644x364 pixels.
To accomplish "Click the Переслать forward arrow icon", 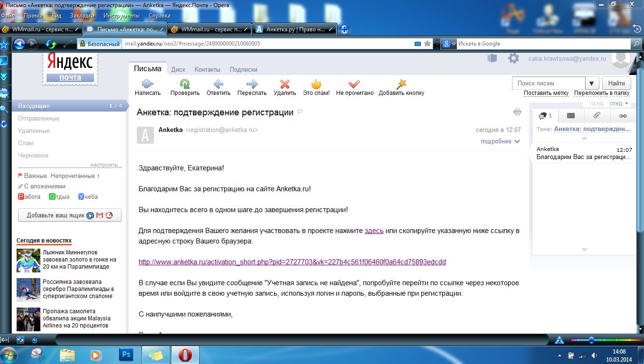I will [252, 84].
